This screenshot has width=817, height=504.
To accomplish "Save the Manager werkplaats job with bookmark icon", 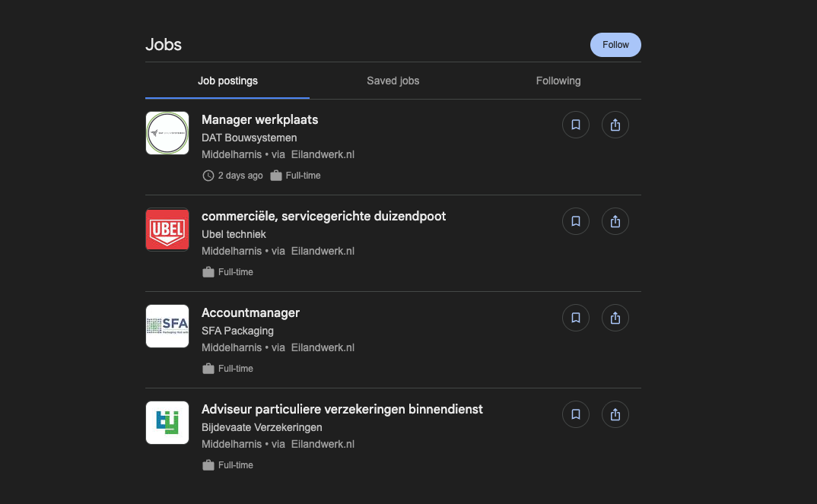I will 576,125.
